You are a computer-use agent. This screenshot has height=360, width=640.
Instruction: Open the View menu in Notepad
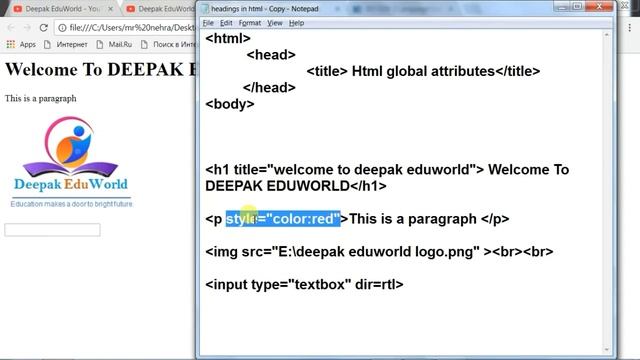tap(275, 23)
